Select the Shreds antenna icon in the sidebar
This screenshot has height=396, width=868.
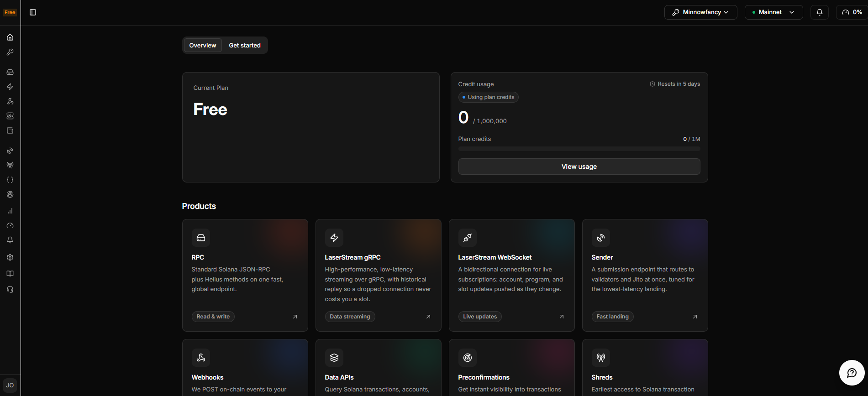[10, 165]
